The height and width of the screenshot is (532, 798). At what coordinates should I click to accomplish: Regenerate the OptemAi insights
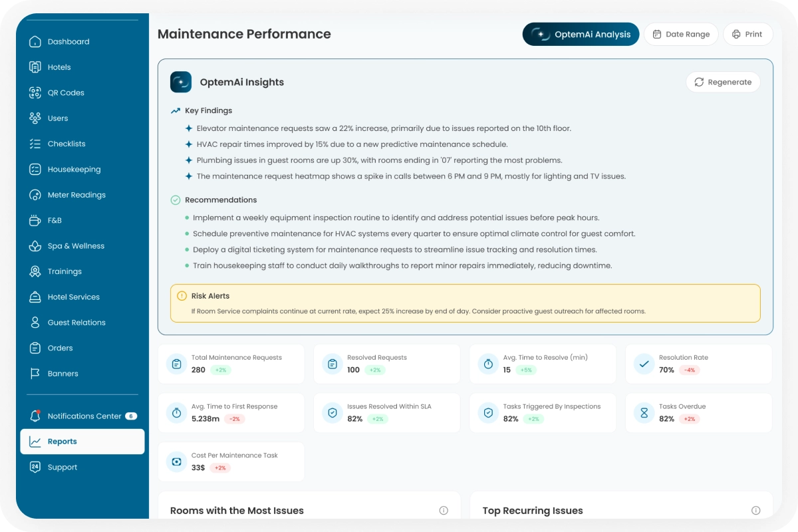coord(723,82)
